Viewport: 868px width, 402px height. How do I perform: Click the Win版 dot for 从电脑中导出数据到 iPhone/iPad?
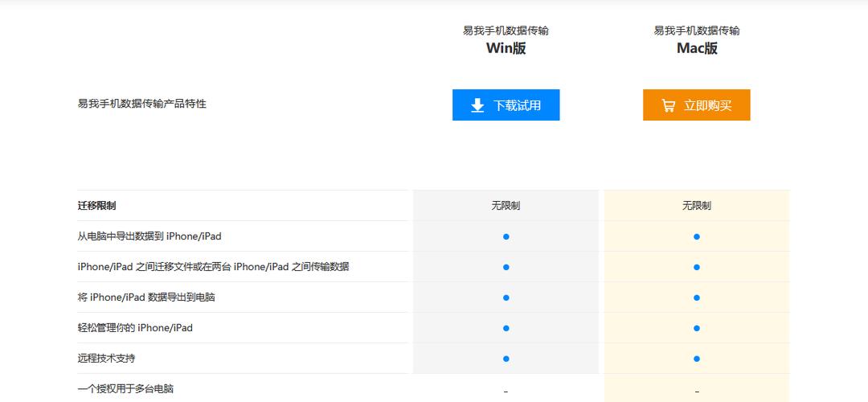pyautogui.click(x=506, y=236)
